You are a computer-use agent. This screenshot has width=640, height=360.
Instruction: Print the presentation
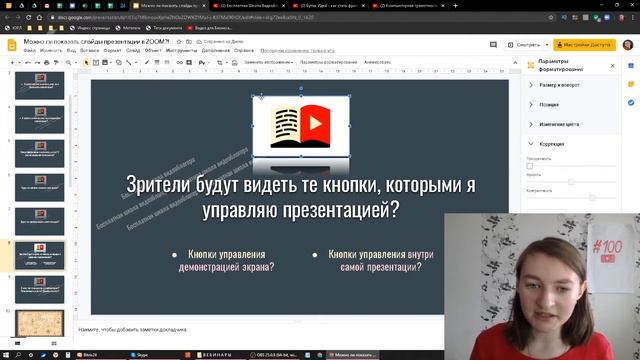pyautogui.click(x=47, y=62)
